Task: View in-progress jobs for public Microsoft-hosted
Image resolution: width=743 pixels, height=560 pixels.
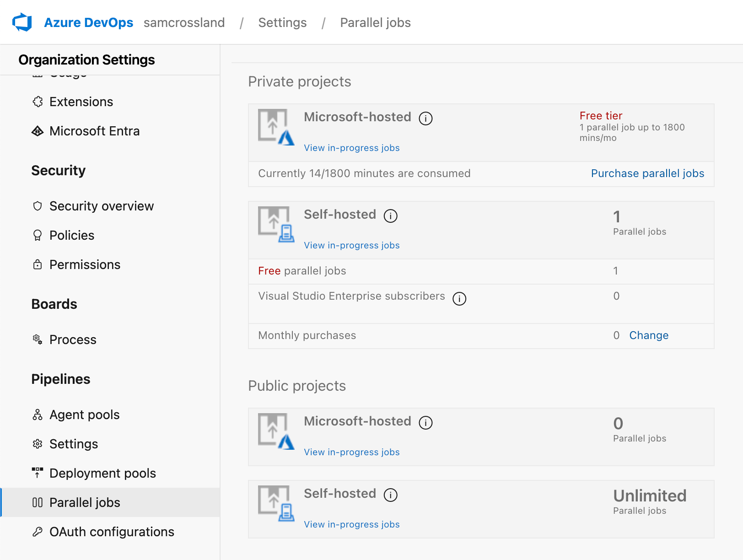Action: (x=351, y=452)
